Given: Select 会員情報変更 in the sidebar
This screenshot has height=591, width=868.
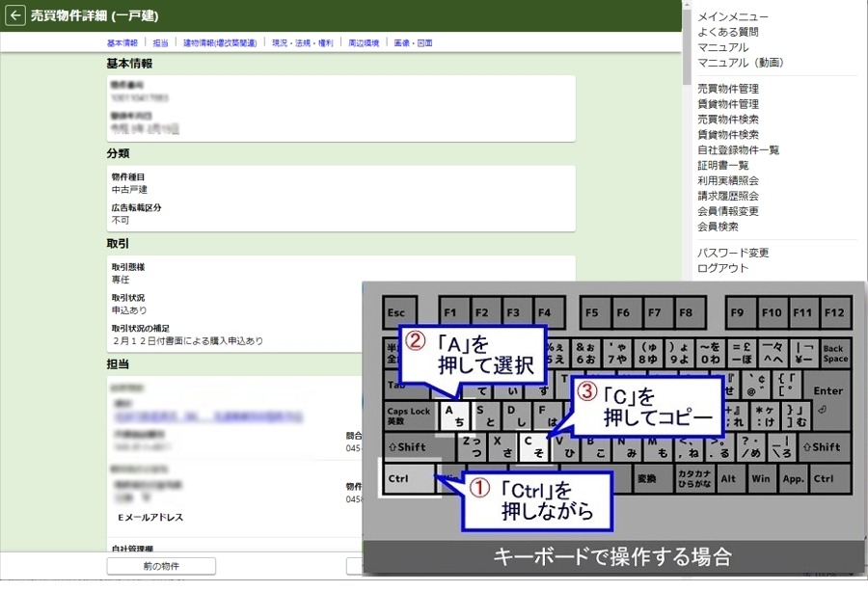Looking at the screenshot, I should 727,211.
